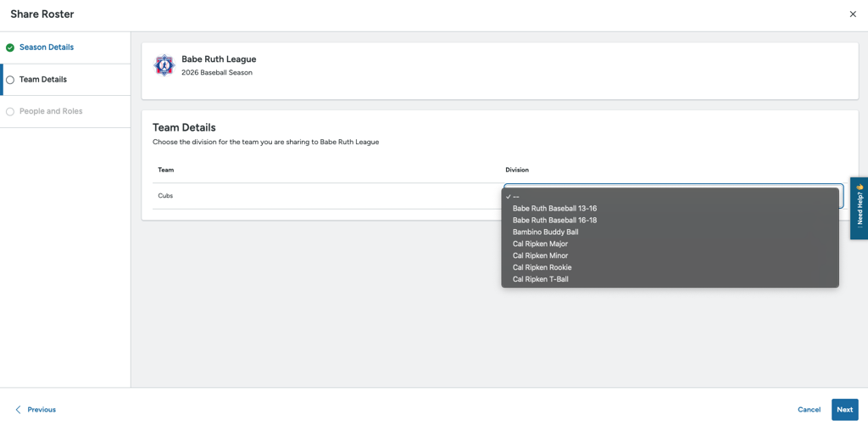The height and width of the screenshot is (431, 868).
Task: Open the People and Roles step
Action: [51, 111]
